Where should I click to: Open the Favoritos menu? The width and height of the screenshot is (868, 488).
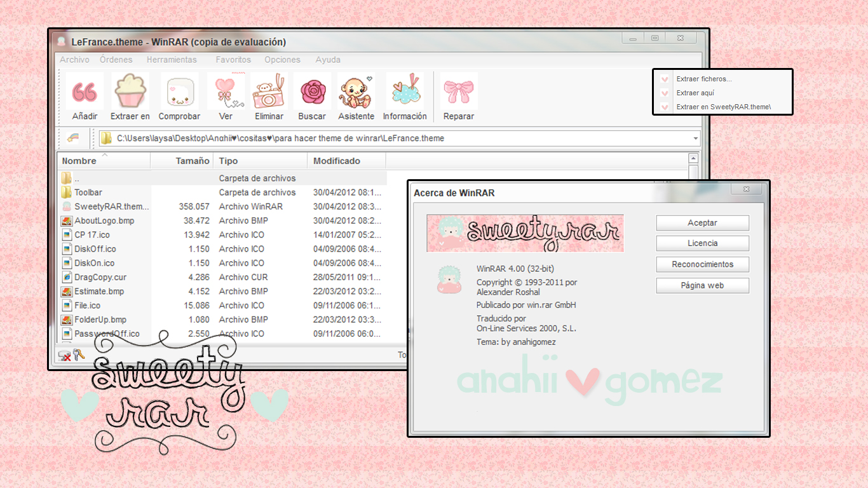(233, 60)
